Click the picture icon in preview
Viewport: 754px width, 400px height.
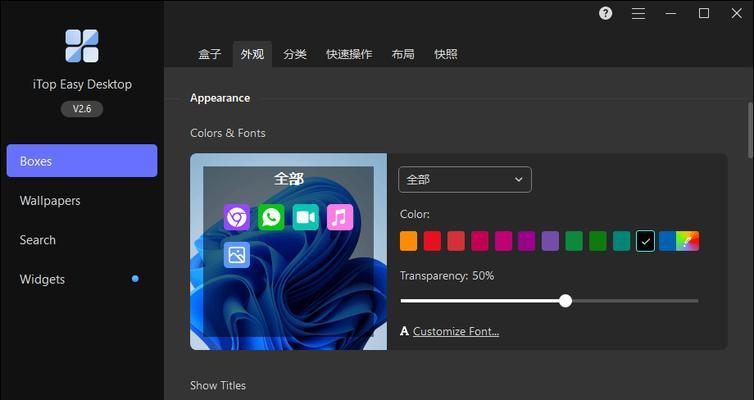pyautogui.click(x=237, y=255)
